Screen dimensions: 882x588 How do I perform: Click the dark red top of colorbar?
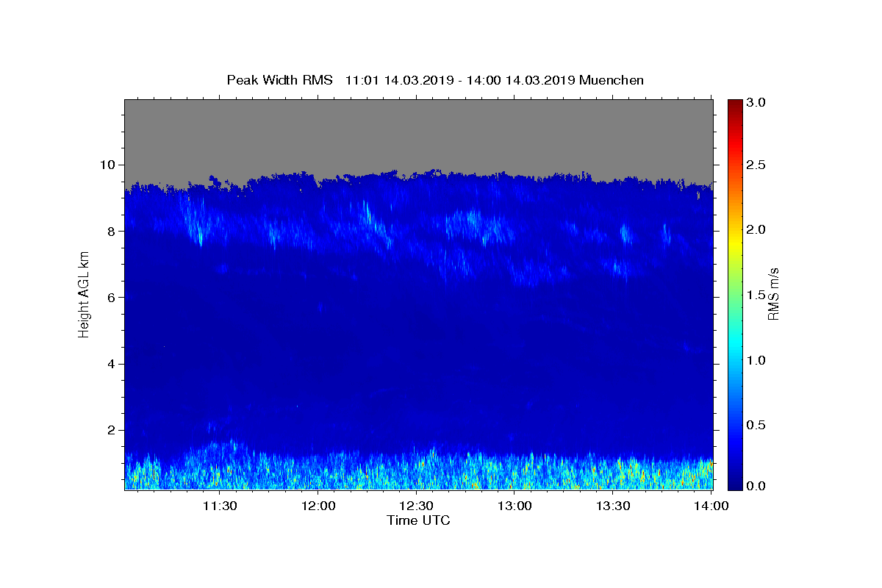(734, 105)
